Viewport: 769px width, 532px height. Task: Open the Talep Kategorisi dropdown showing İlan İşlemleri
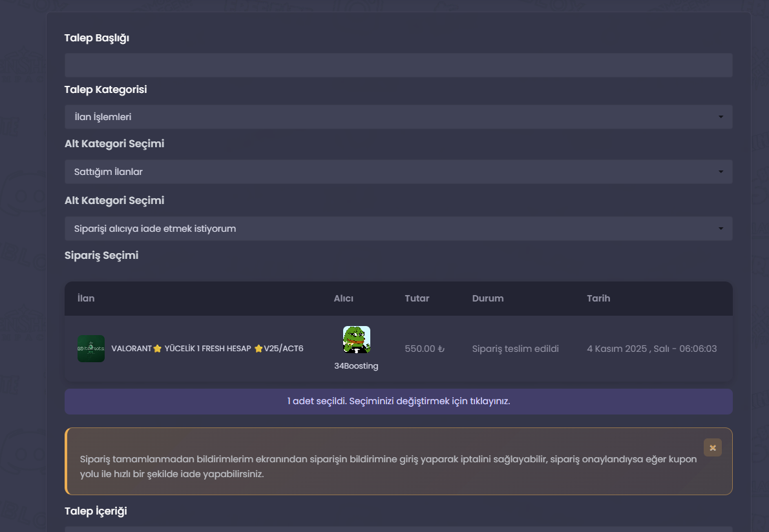click(398, 117)
